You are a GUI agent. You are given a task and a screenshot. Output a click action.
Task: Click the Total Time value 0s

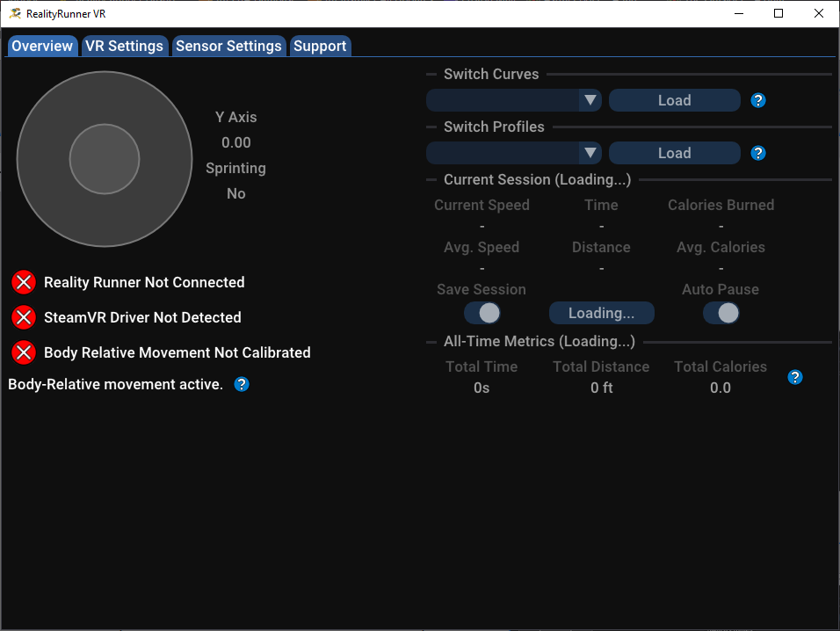pos(482,388)
